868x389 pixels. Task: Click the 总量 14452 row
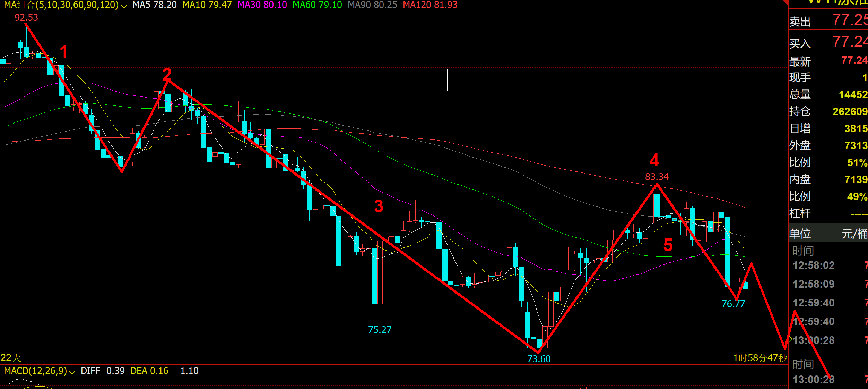(x=828, y=94)
